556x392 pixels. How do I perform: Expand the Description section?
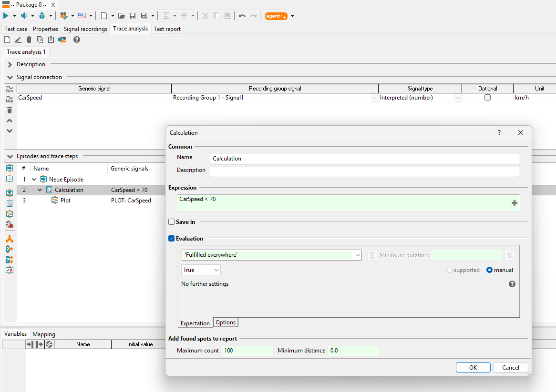click(x=10, y=64)
